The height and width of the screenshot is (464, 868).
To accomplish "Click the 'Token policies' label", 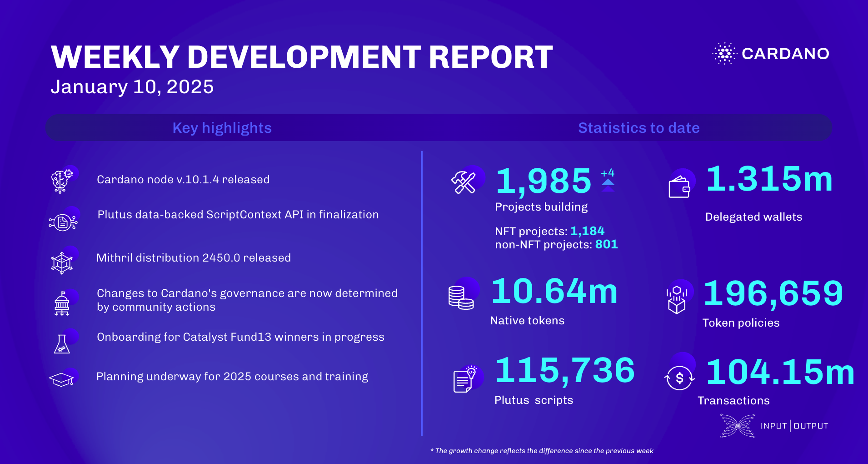I will [x=741, y=323].
